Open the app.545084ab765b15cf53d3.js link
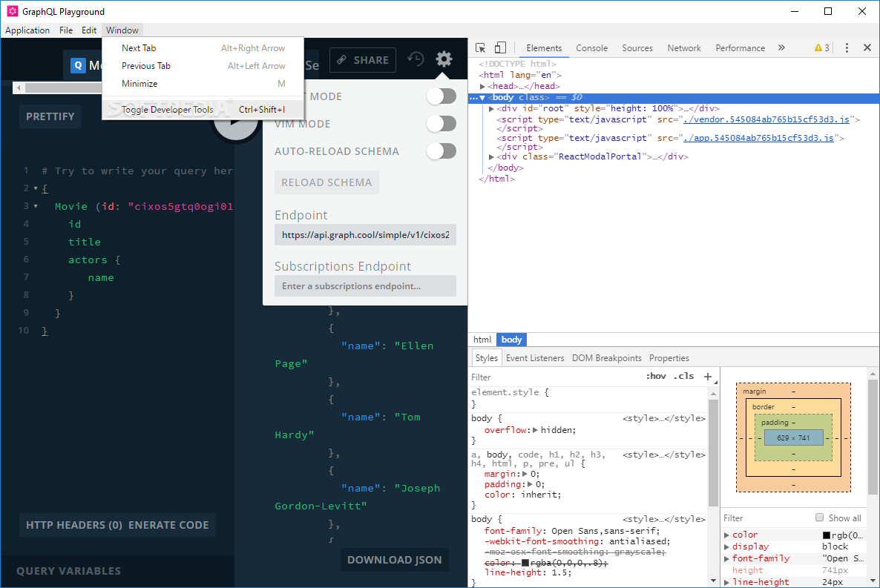The image size is (880, 588). tap(758, 138)
